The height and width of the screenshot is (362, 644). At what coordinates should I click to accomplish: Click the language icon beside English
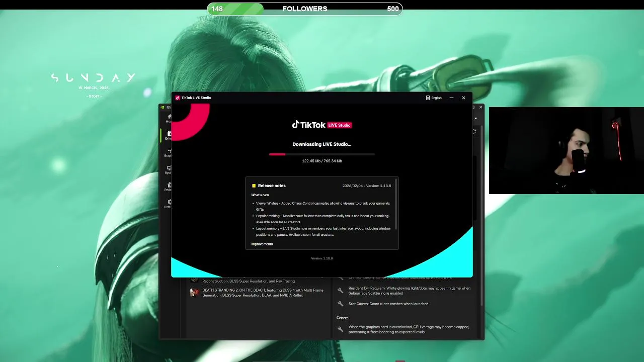click(428, 98)
